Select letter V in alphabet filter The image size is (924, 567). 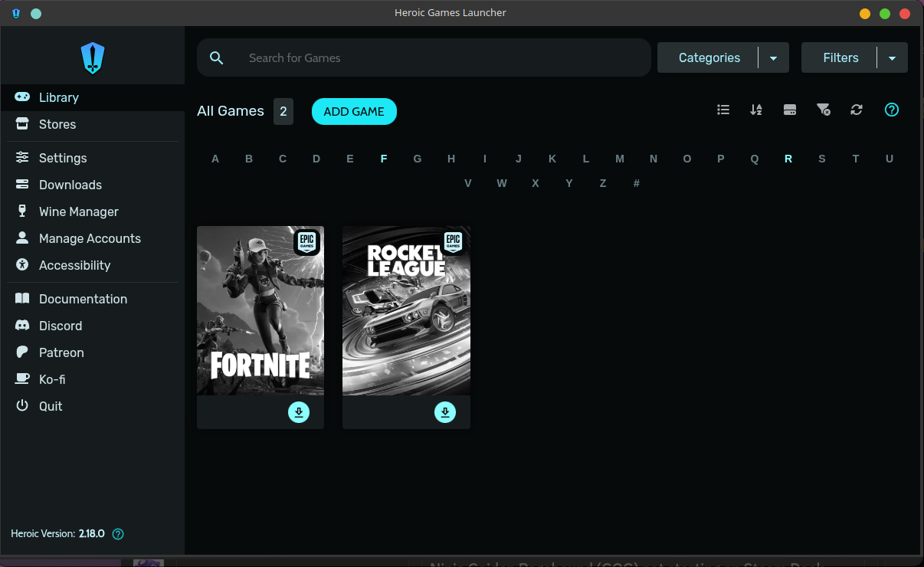click(x=468, y=183)
